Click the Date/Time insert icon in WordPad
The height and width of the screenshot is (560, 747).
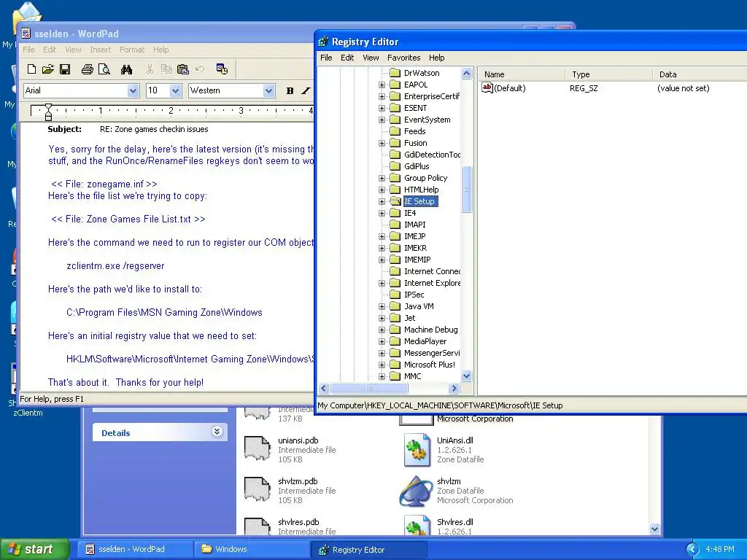[222, 69]
